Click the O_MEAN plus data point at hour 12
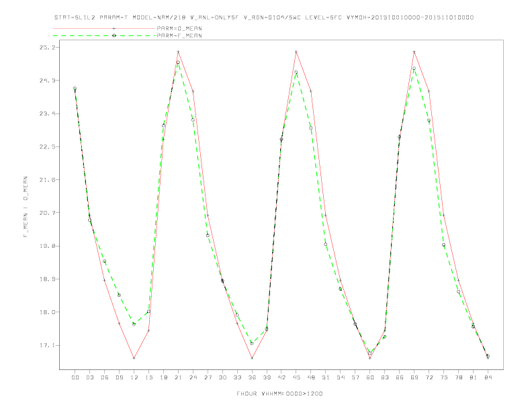This screenshot has height=411, width=532. pyautogui.click(x=134, y=358)
